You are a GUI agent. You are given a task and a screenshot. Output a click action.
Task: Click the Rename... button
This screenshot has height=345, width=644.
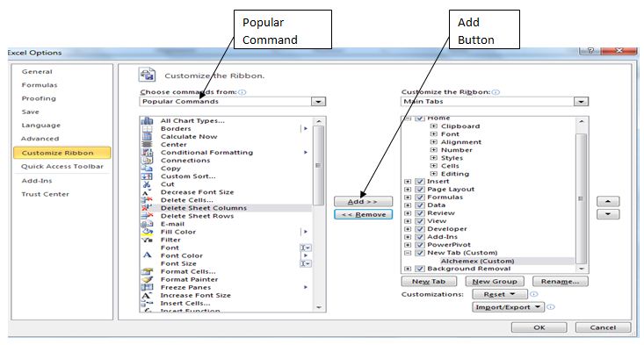click(x=561, y=282)
